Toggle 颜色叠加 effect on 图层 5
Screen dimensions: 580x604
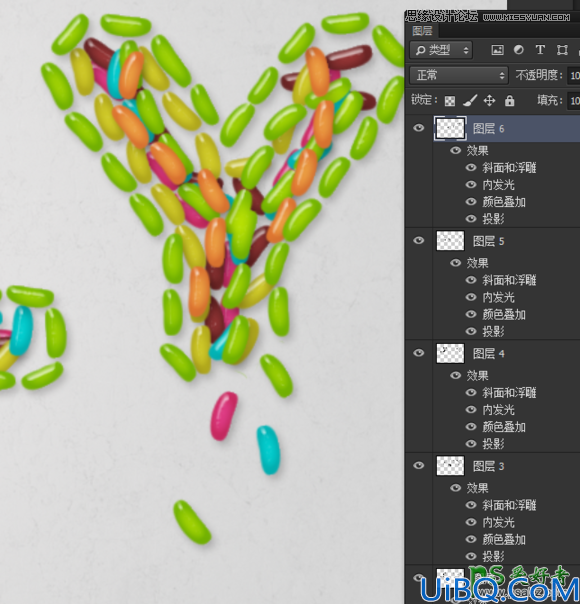click(x=471, y=314)
